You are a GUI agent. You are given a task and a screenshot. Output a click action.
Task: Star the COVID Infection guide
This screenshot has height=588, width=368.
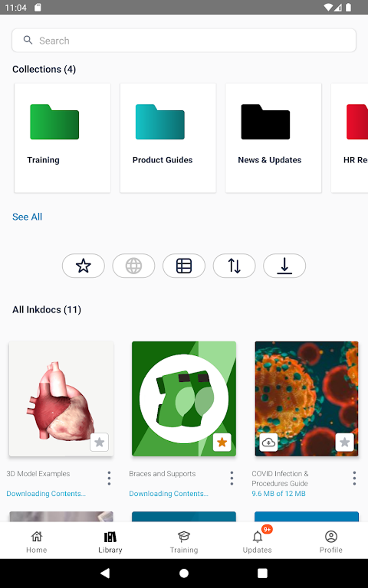345,442
